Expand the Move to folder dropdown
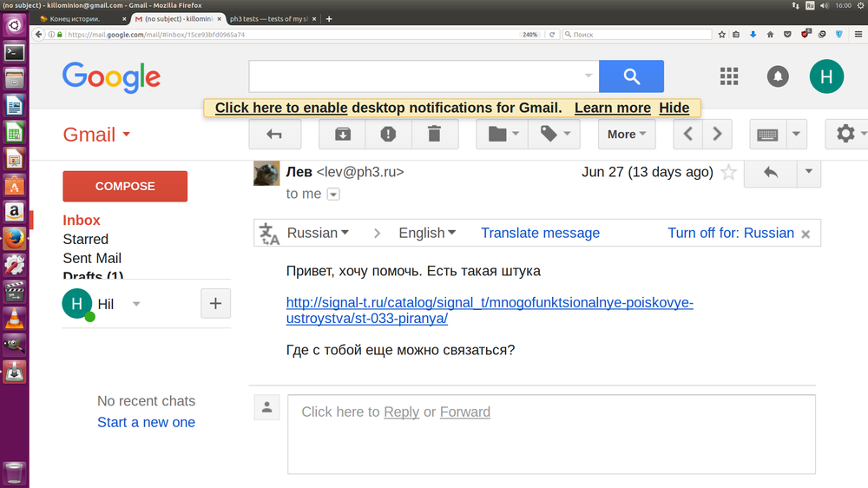Viewport: 868px width, 488px height. click(x=503, y=135)
